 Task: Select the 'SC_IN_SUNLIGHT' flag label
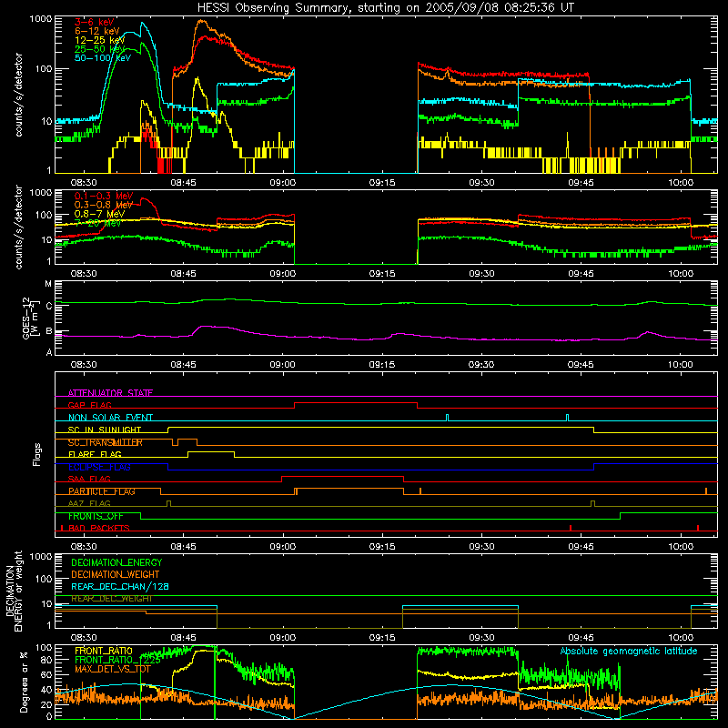point(105,430)
